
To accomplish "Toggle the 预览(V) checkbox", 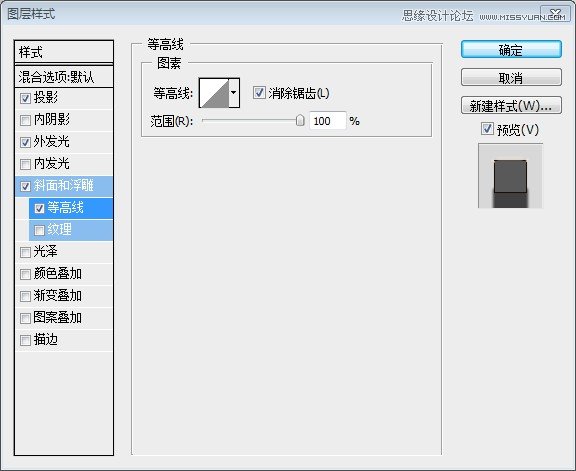I will tap(487, 129).
